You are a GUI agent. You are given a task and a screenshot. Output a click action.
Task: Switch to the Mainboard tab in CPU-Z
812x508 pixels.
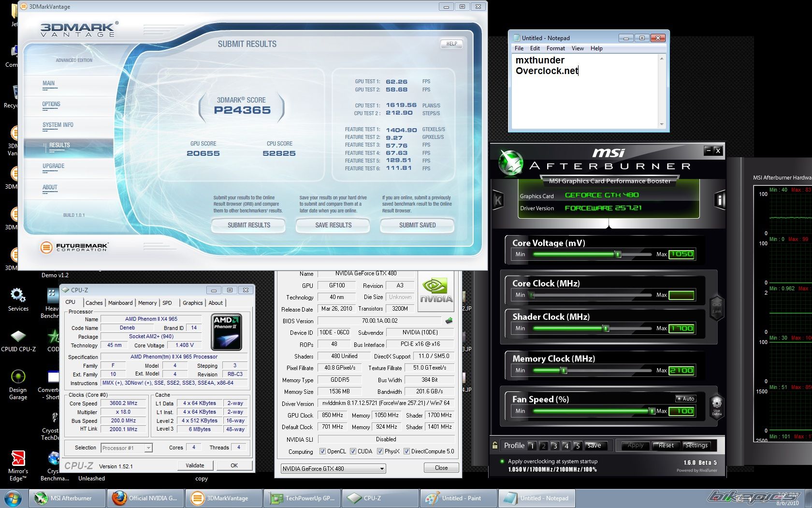tap(120, 303)
